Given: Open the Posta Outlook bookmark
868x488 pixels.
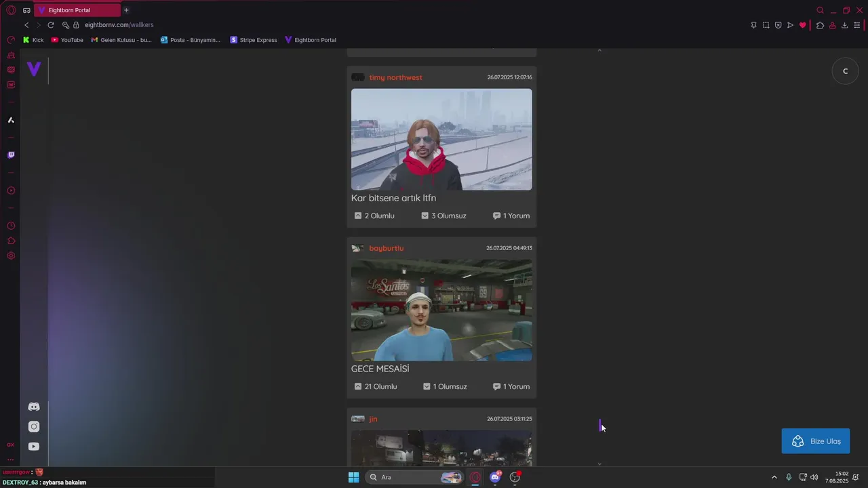Looking at the screenshot, I should point(191,40).
